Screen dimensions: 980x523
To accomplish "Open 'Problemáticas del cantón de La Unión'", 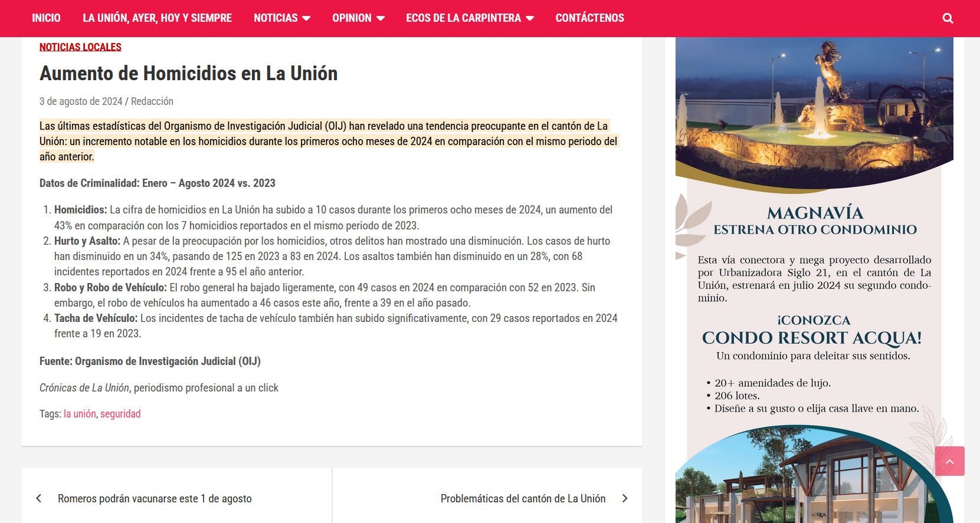I will click(523, 499).
